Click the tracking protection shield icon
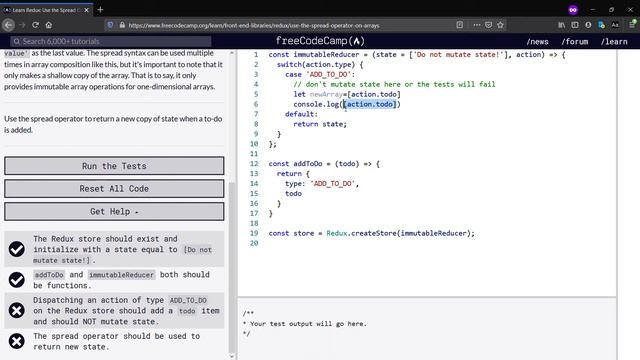The width and height of the screenshot is (640, 360). tap(110, 25)
